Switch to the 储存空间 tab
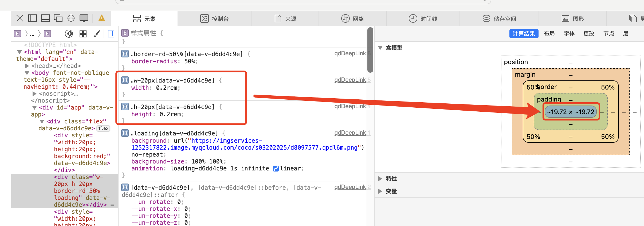Screen dimensions: 644x226 499,19
